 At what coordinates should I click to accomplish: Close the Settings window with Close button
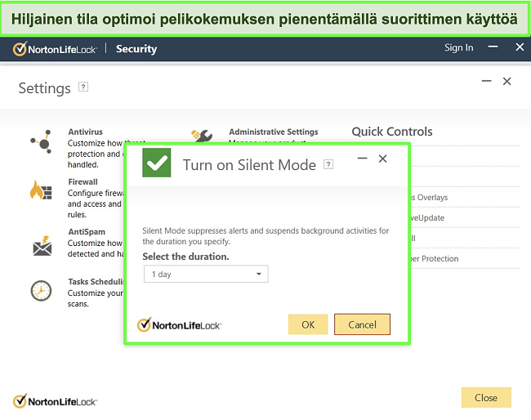click(486, 398)
